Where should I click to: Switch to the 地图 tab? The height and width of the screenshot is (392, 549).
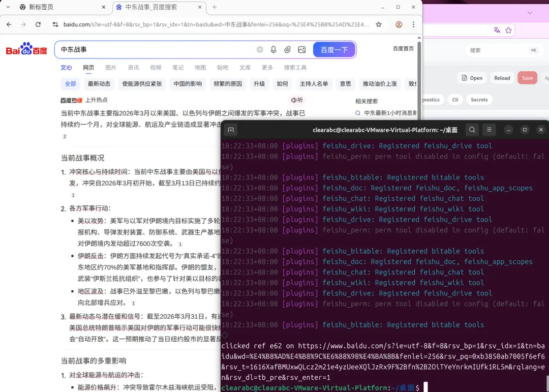click(x=200, y=68)
